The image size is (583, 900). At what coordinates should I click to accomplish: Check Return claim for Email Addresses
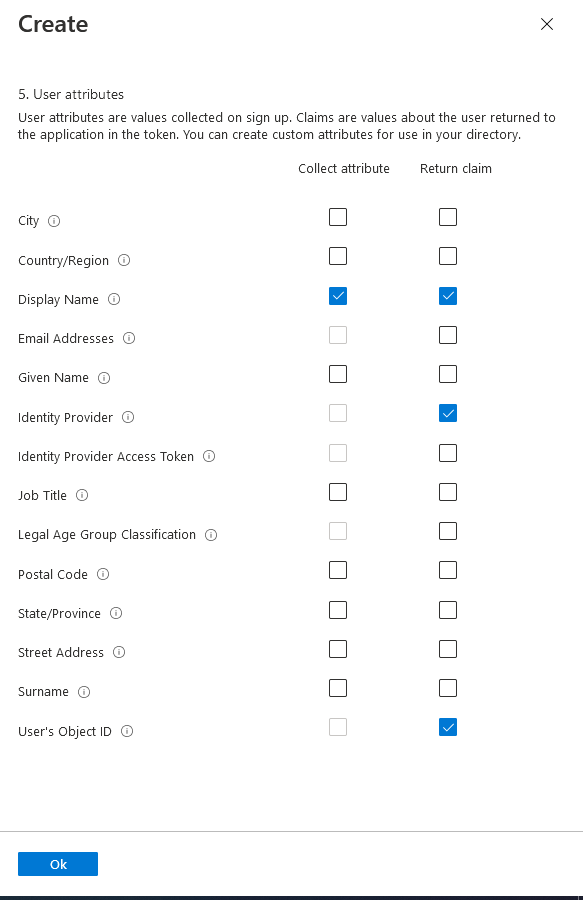[x=448, y=335]
